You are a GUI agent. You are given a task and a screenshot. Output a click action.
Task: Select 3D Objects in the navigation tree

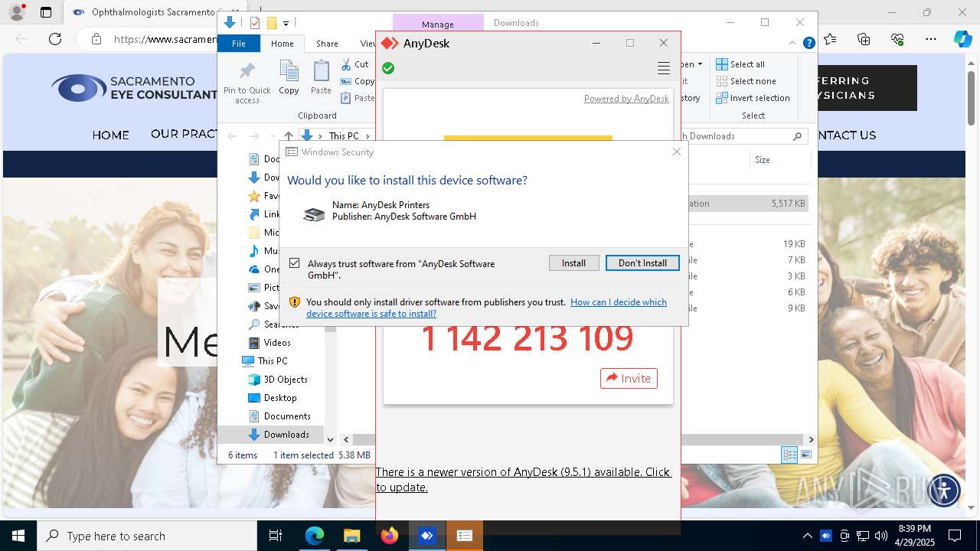286,380
